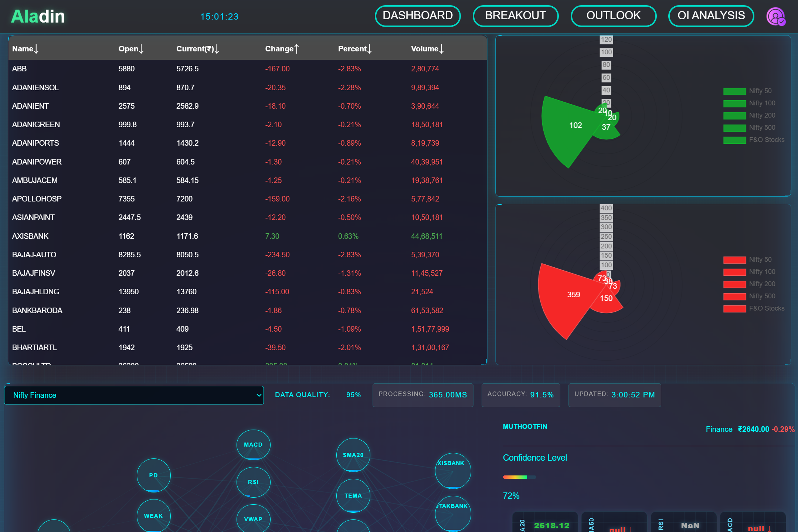
Task: Open the OUTLOOK page
Action: tap(614, 16)
